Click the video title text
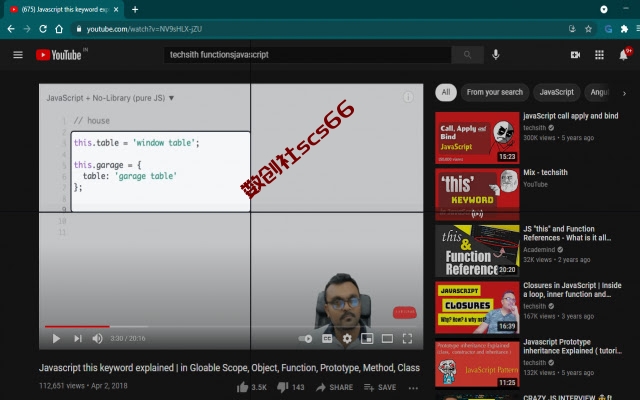This screenshot has height=400, width=640. (229, 368)
